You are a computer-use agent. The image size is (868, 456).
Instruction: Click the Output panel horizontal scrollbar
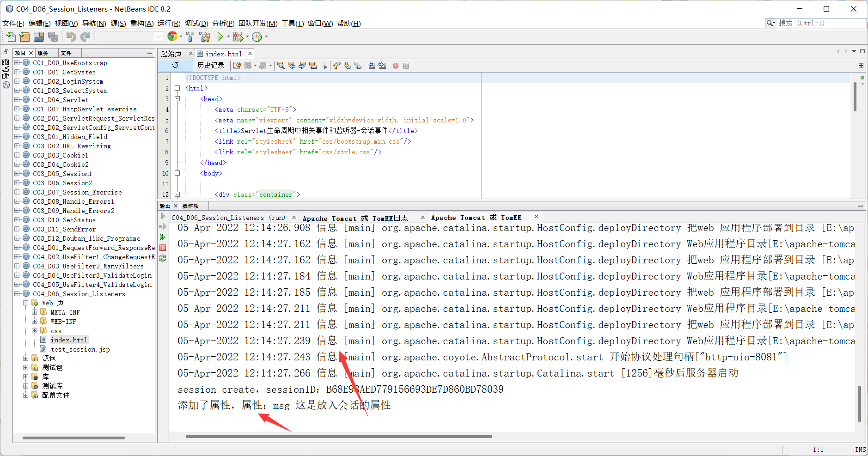click(x=339, y=437)
